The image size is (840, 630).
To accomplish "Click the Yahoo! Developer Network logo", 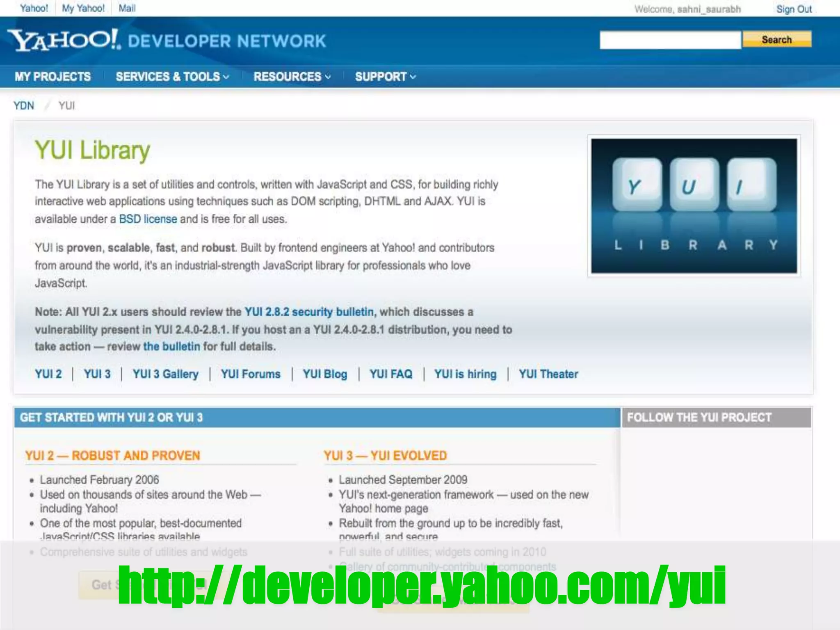I will point(167,40).
